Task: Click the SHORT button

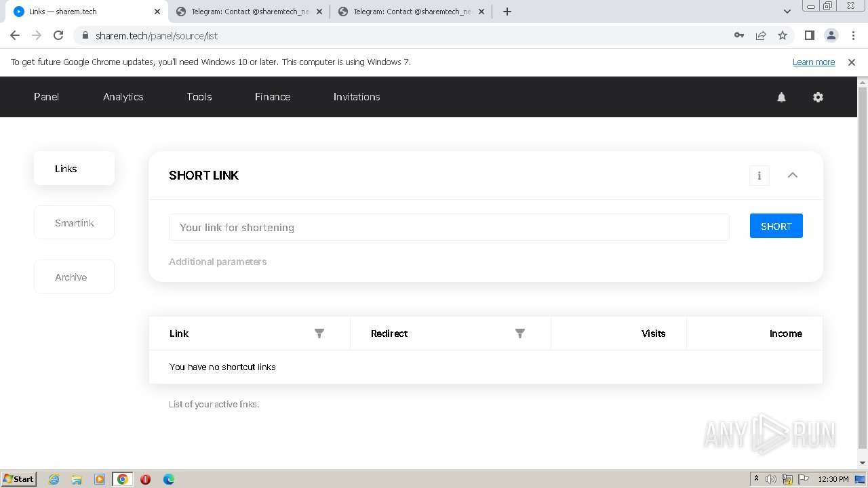Action: click(x=776, y=226)
